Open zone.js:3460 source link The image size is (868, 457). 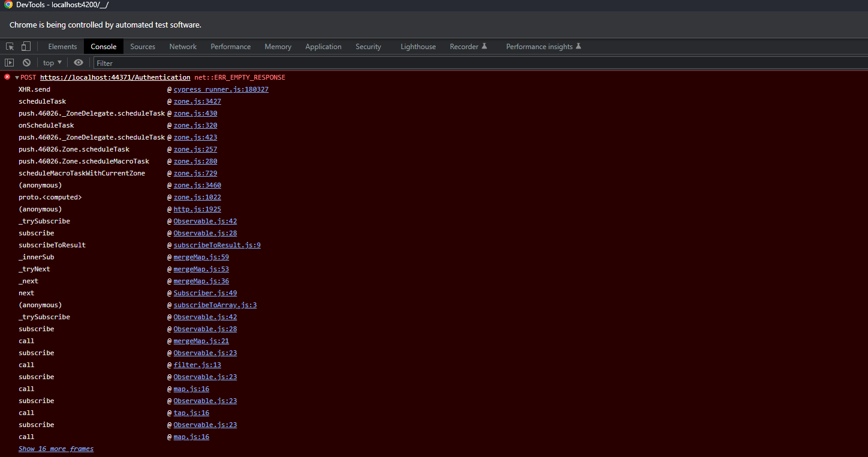197,185
